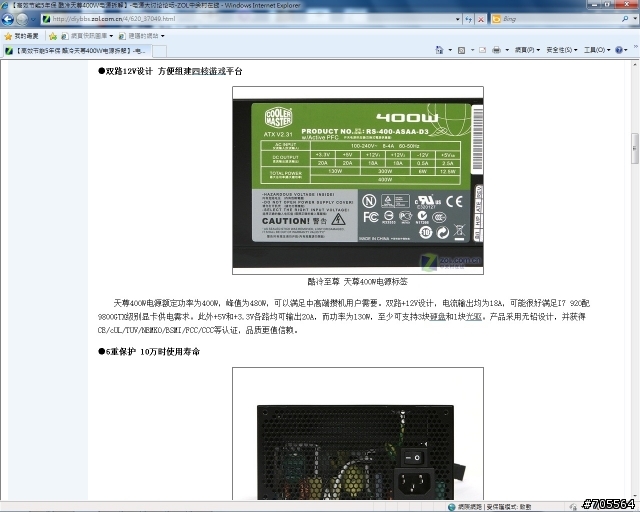640x512 pixels.
Task: Click the browser Back arrow button
Action: (8, 19)
